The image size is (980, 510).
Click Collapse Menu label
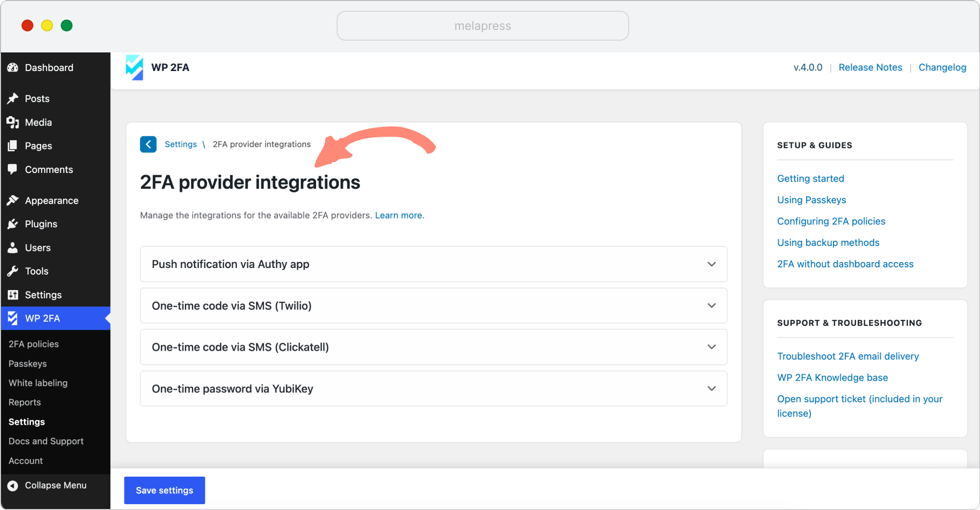pos(56,486)
